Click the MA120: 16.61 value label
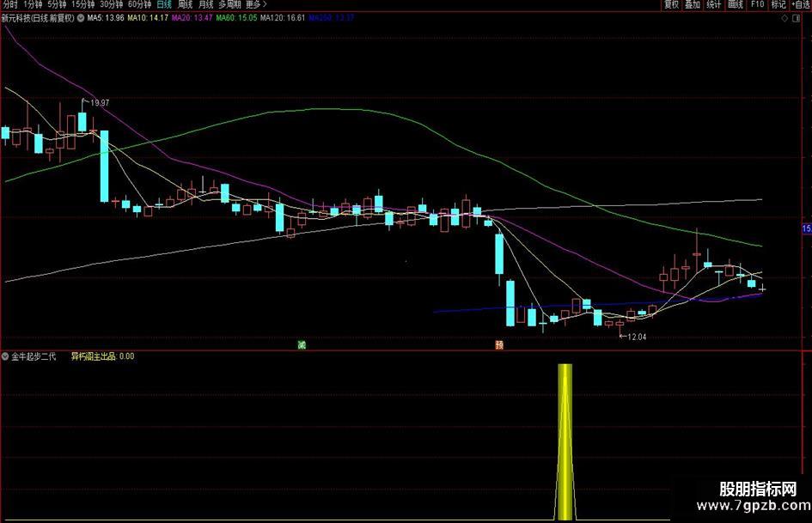Screen dimensions: 812x523 coord(283,18)
